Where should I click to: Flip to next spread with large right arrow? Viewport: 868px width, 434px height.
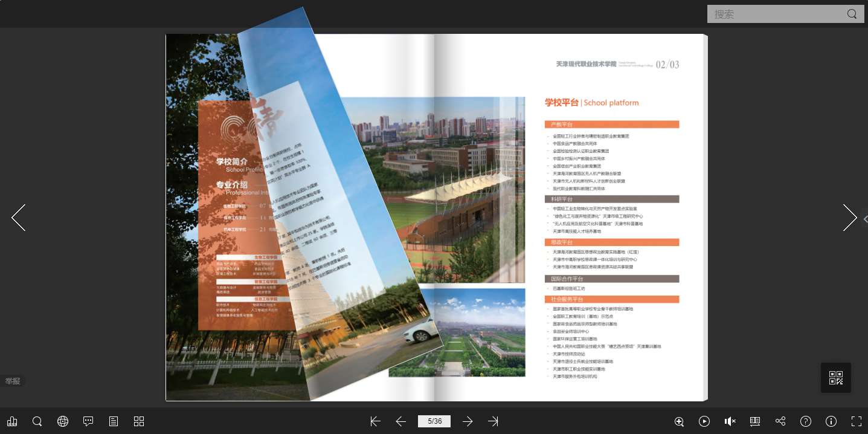coord(850,218)
